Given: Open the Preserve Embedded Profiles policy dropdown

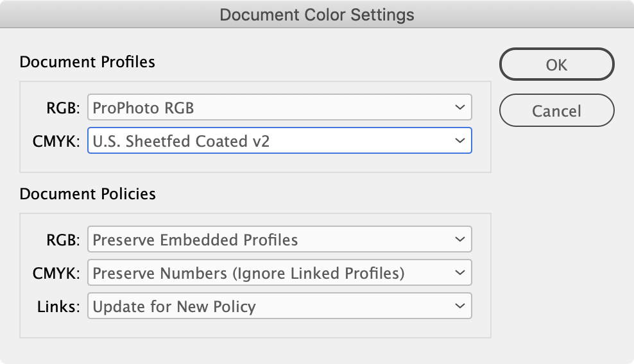Looking at the screenshot, I should [x=279, y=240].
